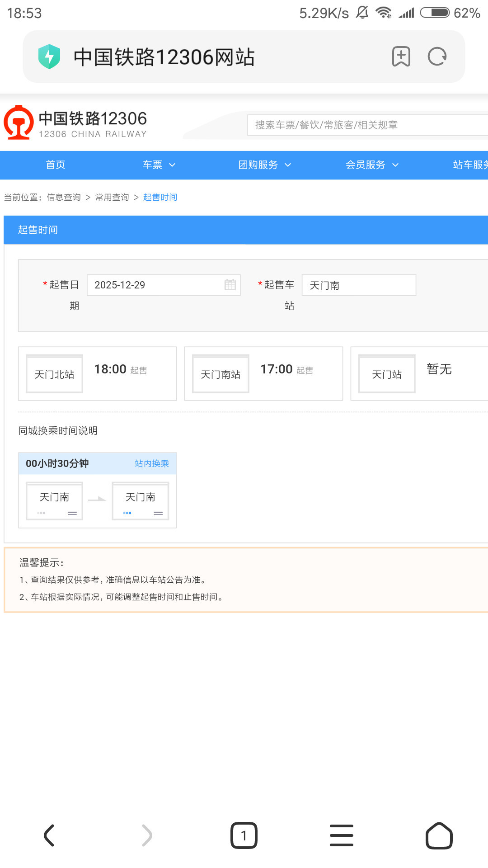Expand the 会员服务 dropdown menu
The width and height of the screenshot is (488, 868).
click(x=372, y=165)
